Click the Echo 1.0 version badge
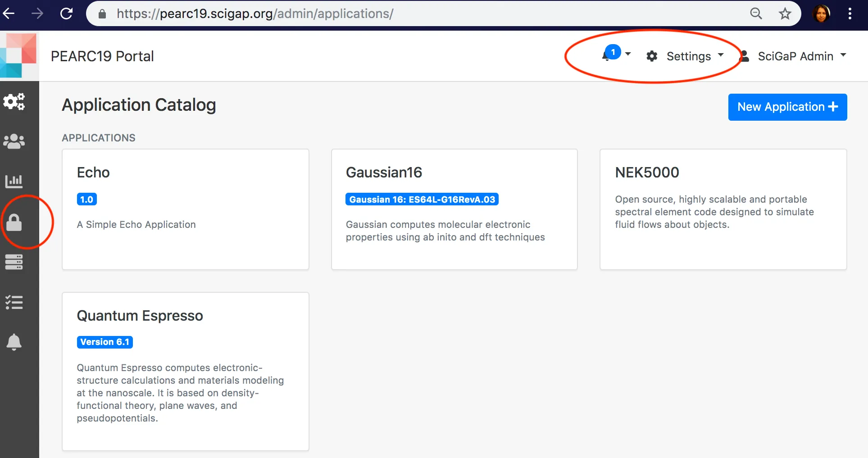 click(86, 199)
